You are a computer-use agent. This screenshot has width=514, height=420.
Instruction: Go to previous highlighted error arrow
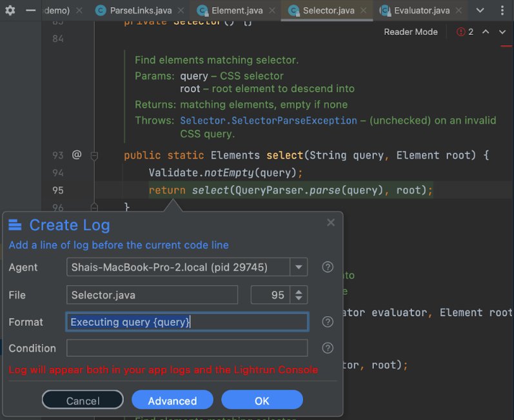(x=486, y=32)
